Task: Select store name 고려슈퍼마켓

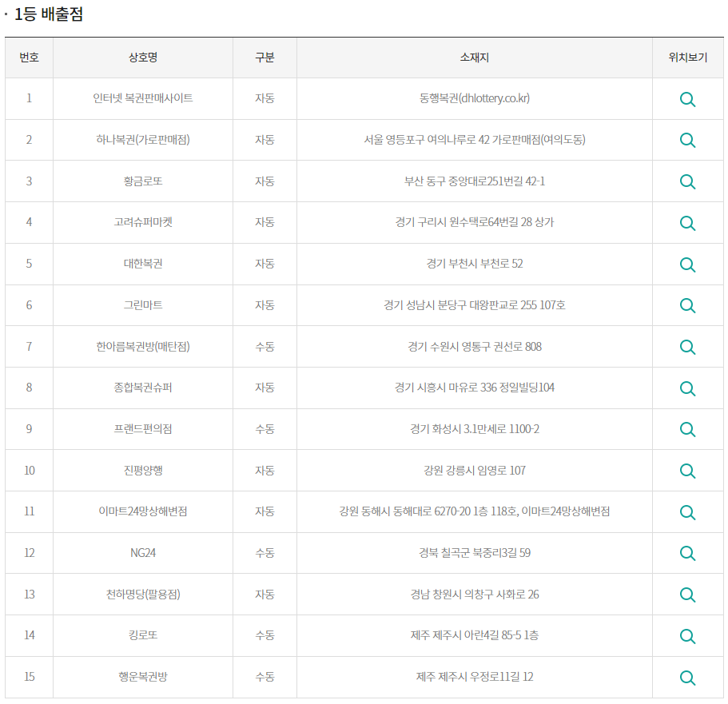Action: coord(143,222)
